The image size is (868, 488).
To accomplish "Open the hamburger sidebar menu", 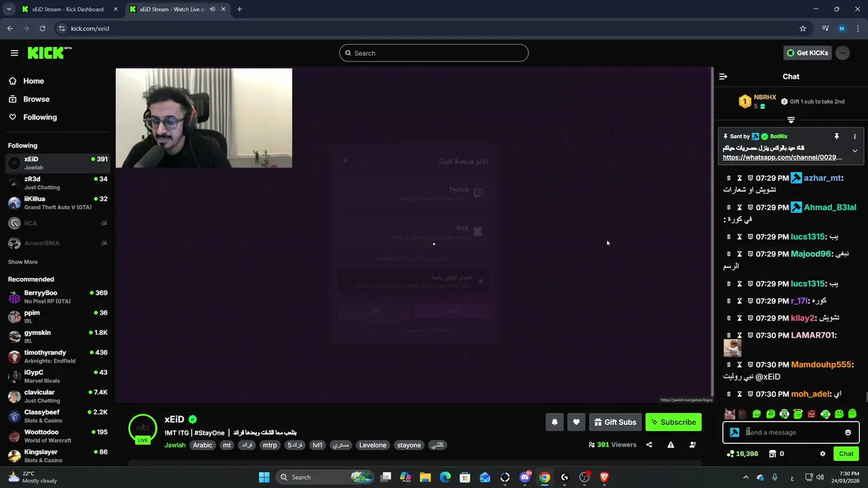I will click(14, 53).
